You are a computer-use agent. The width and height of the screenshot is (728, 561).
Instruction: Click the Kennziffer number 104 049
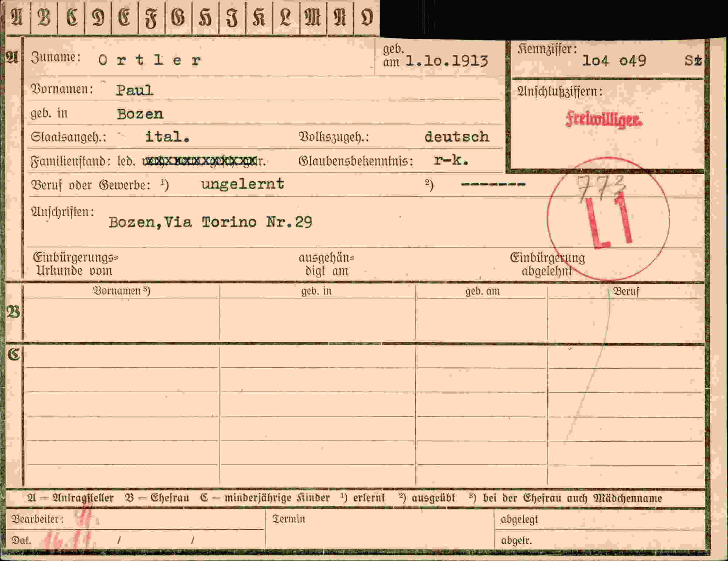614,61
